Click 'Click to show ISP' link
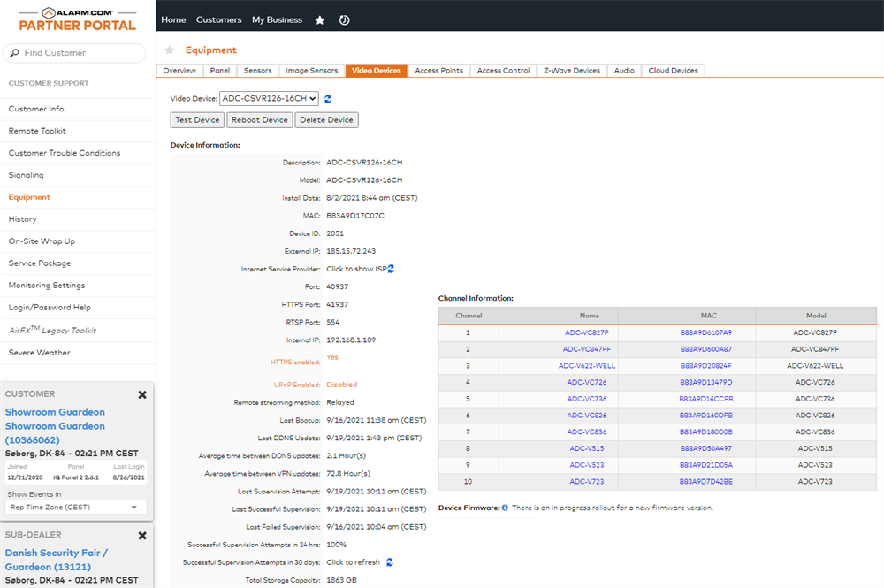Viewport: 884px width, 588px height. coord(356,269)
